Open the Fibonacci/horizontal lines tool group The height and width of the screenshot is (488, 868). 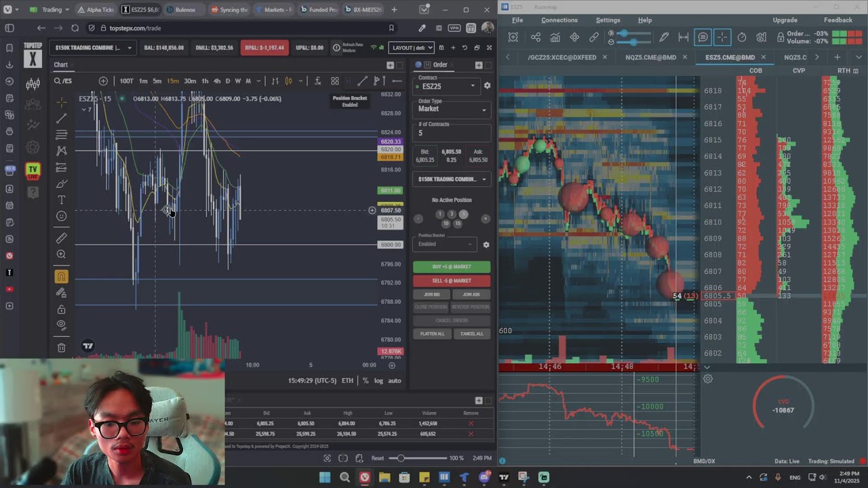(62, 134)
